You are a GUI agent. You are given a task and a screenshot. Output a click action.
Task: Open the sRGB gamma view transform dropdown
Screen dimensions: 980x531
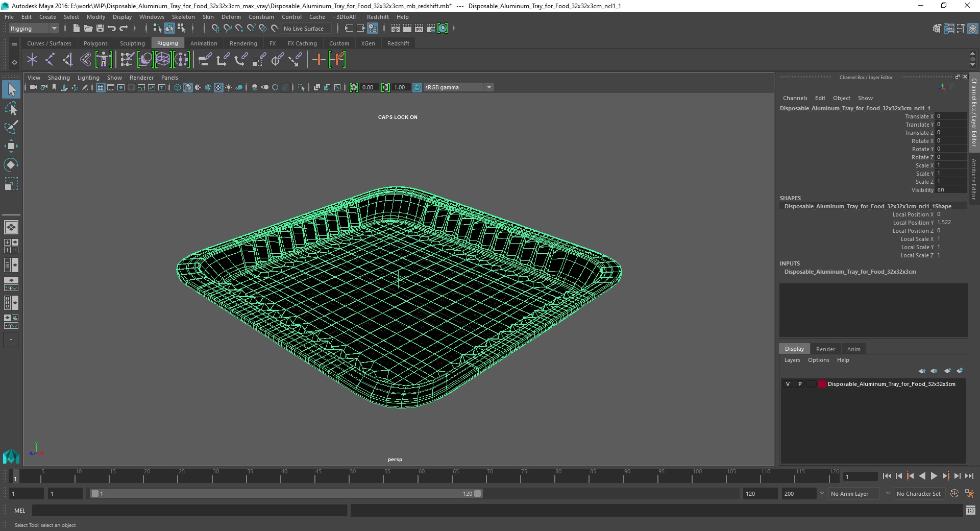[x=458, y=87]
